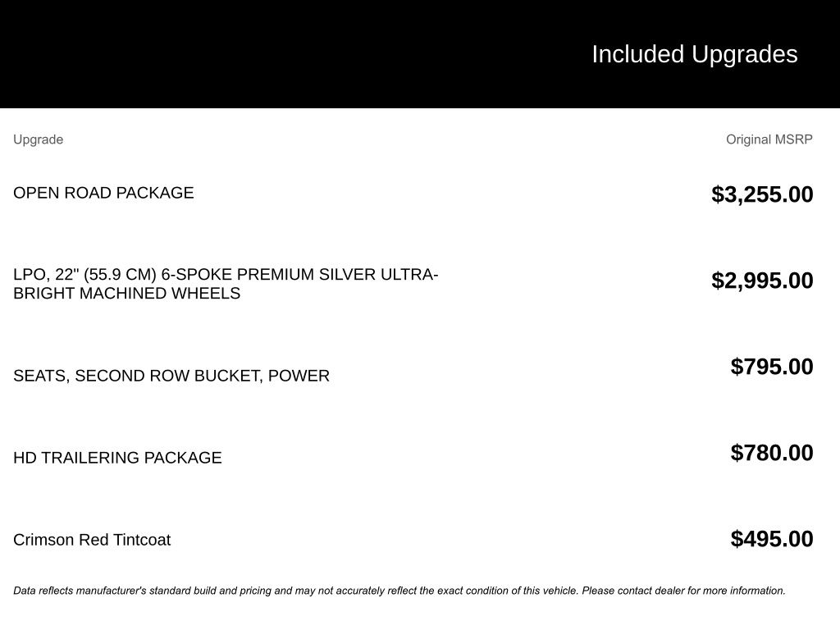Select the Upgrade column header
The height and width of the screenshot is (630, 840).
click(x=38, y=139)
